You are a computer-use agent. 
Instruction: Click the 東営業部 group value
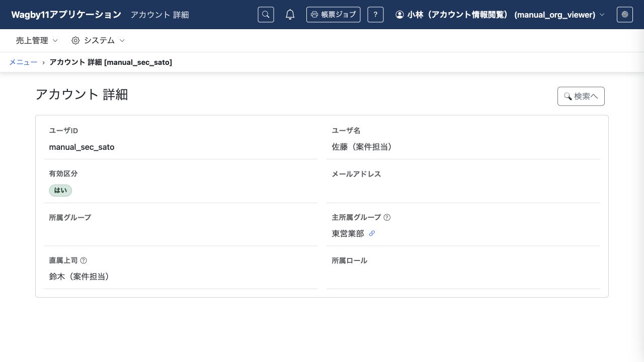pos(348,234)
